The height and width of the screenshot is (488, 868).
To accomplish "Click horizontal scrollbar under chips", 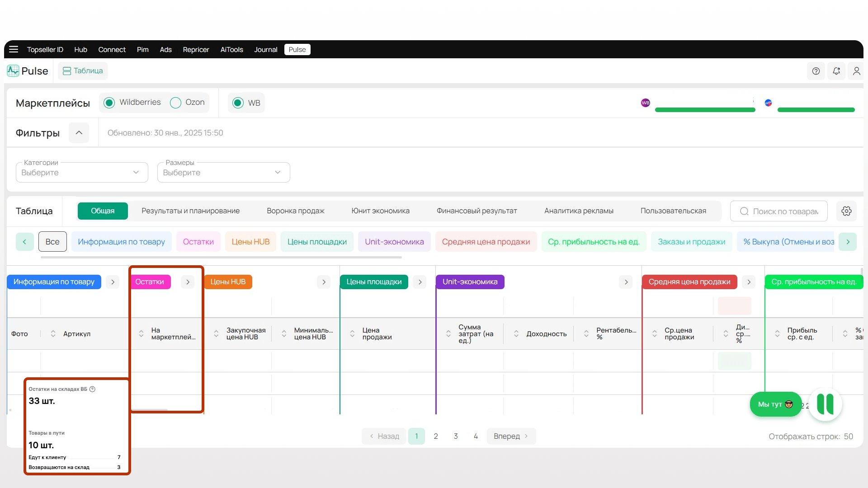I will (221, 258).
